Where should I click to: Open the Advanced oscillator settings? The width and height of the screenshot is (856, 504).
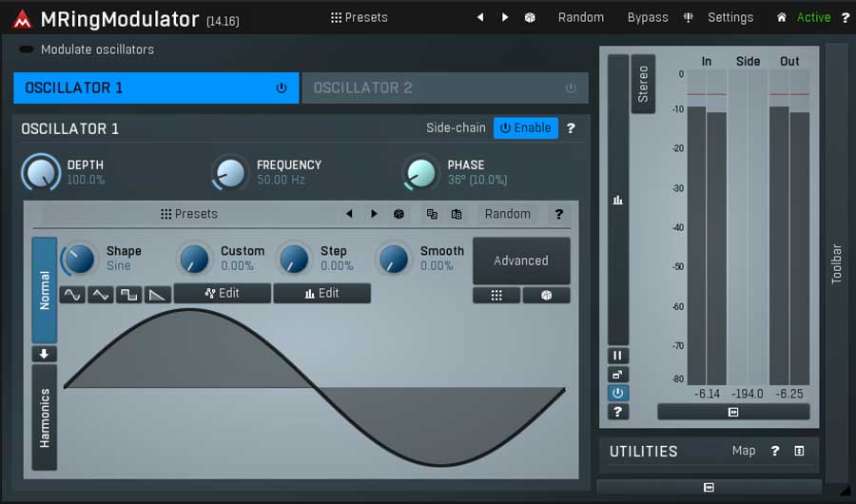[521, 261]
